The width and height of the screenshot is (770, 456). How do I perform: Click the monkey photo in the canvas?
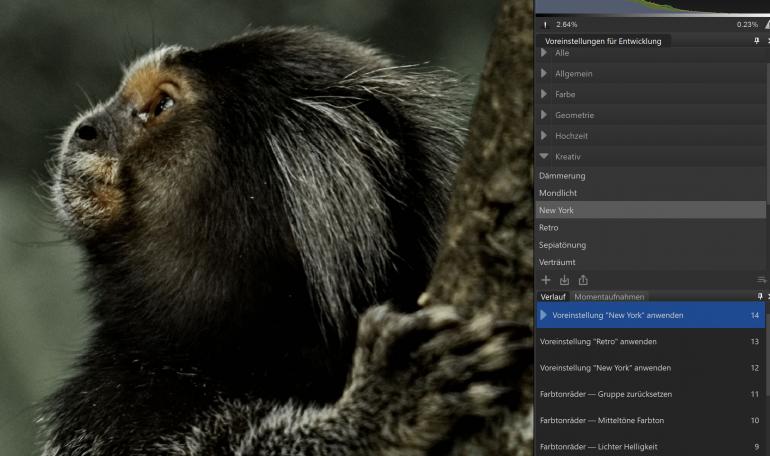pyautogui.click(x=267, y=228)
